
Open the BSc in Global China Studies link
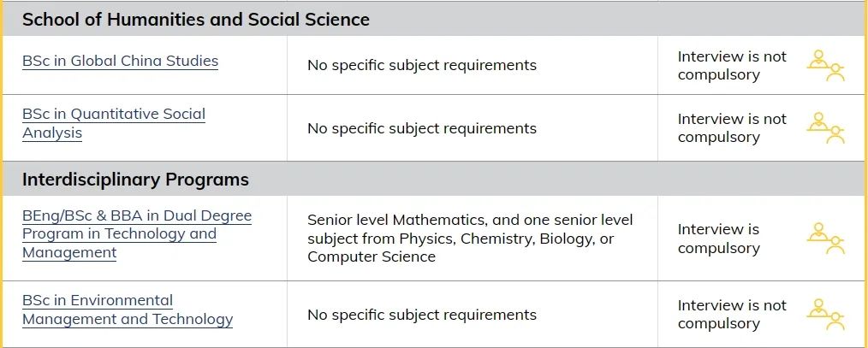pyautogui.click(x=120, y=61)
